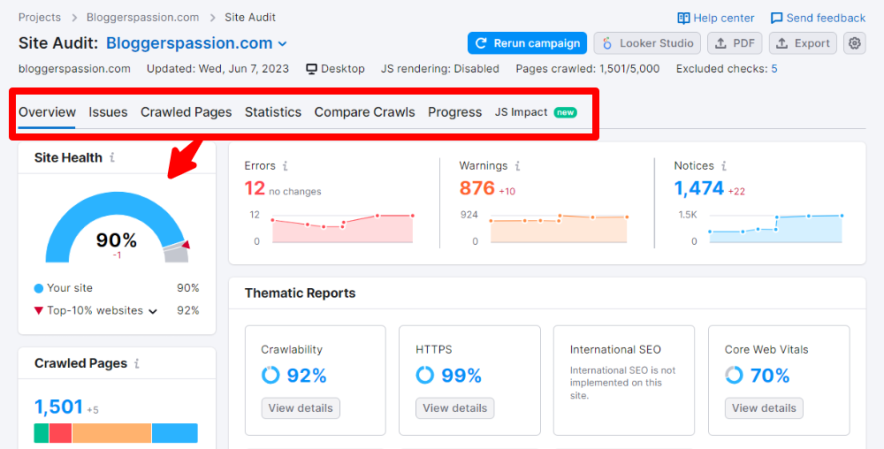Viewport: 884px width, 449px height.
Task: Click the Desktop monitor icon
Action: click(311, 69)
